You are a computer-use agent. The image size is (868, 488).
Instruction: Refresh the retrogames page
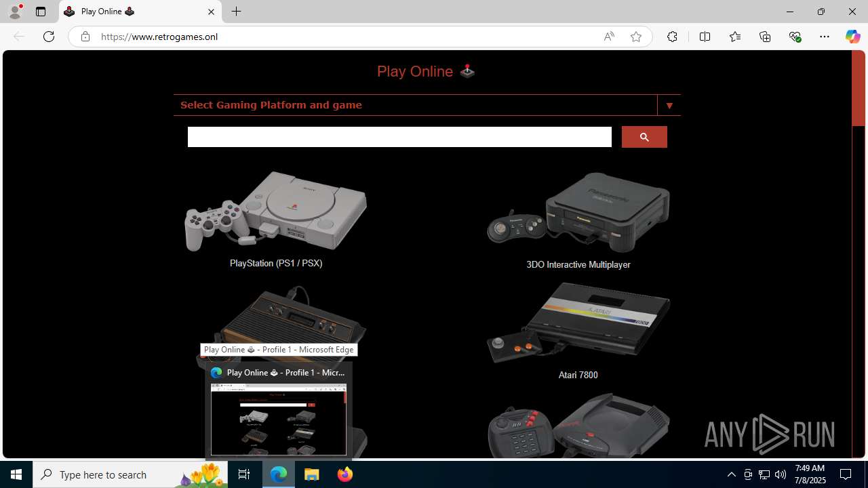click(x=49, y=37)
